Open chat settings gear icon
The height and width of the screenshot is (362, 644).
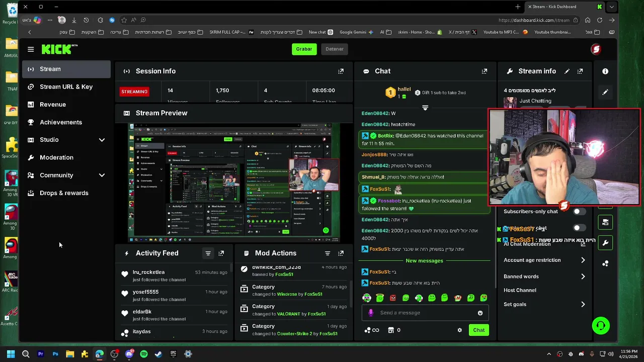459,330
